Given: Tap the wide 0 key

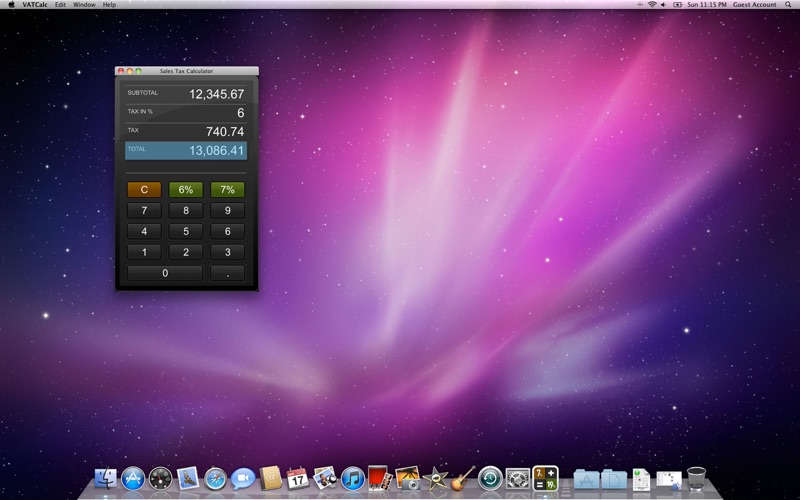Looking at the screenshot, I should coord(165,273).
